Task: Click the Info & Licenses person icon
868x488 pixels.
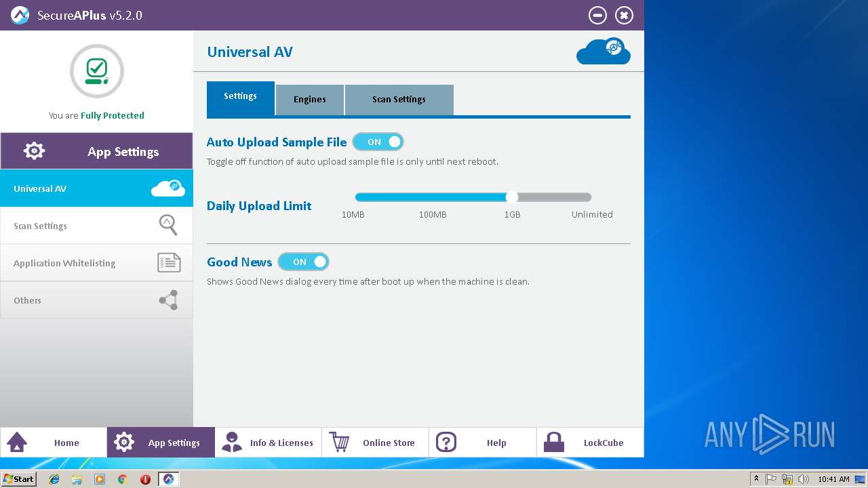Action: click(x=232, y=443)
